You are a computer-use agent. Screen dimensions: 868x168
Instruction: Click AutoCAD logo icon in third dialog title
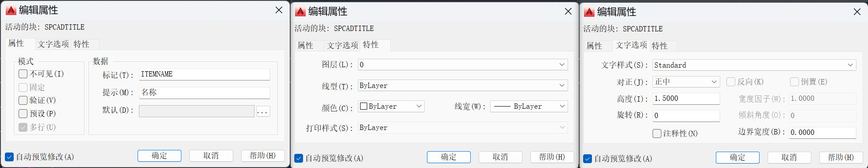coord(589,12)
